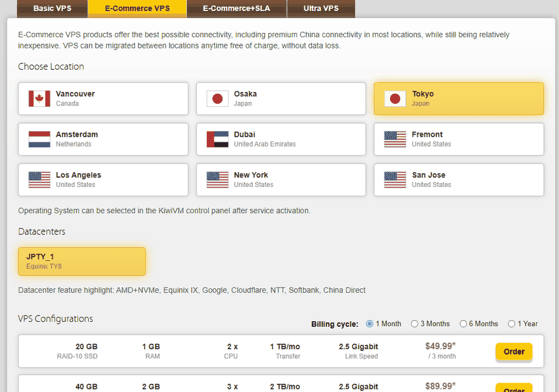Pick Amsterdam location text

[x=76, y=134]
